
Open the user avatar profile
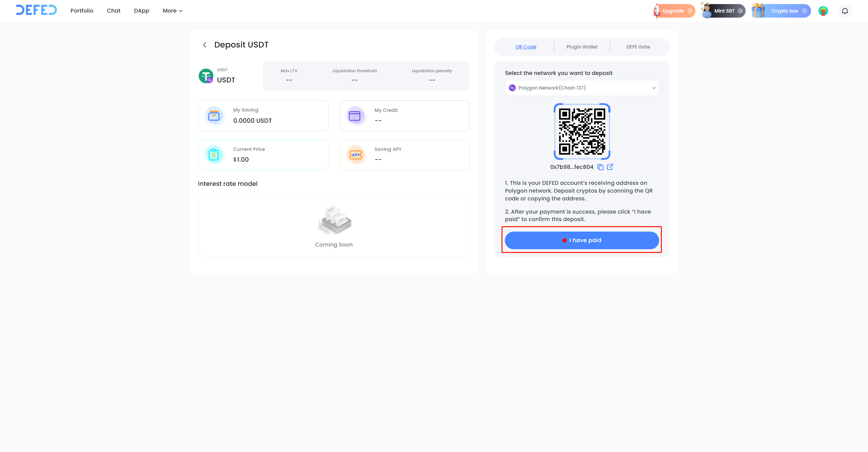click(x=823, y=11)
